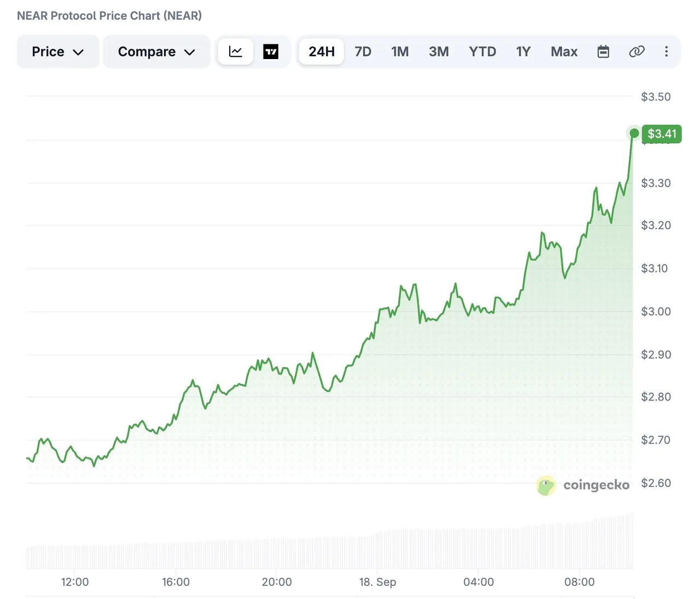Show the 1Y price history
The width and height of the screenshot is (700, 599).
(x=523, y=52)
